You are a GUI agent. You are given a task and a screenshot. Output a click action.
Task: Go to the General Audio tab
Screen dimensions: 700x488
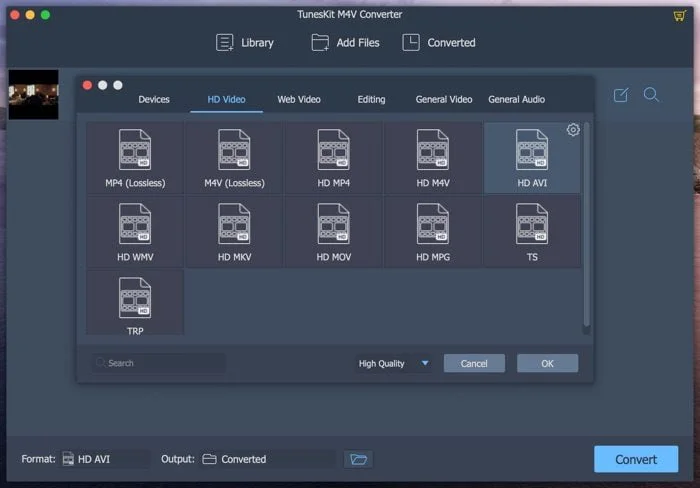point(517,100)
